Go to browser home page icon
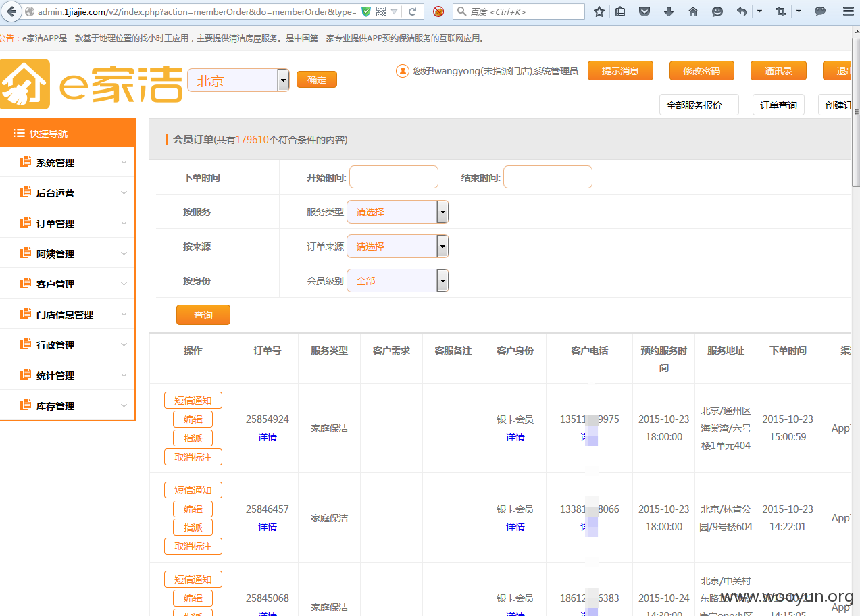Viewport: 860px width, 616px height. 693,11
